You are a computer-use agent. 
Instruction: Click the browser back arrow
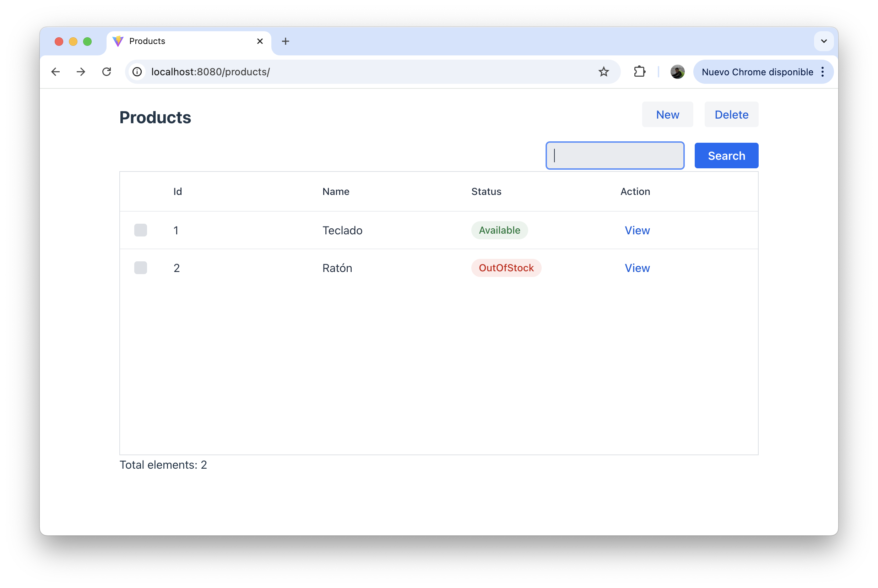55,72
